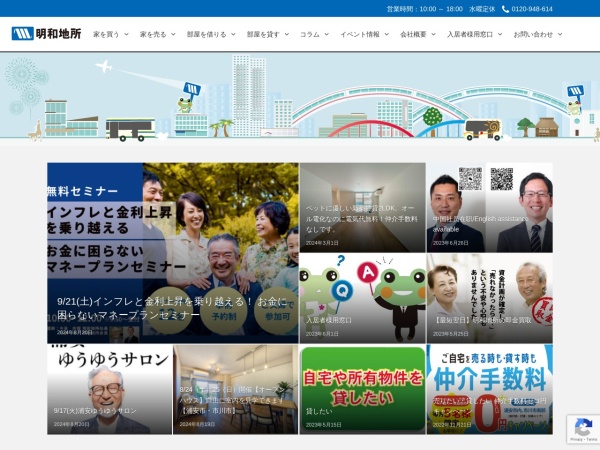
Task: Expand chevron next to お問い合わせ
Action: pos(560,34)
